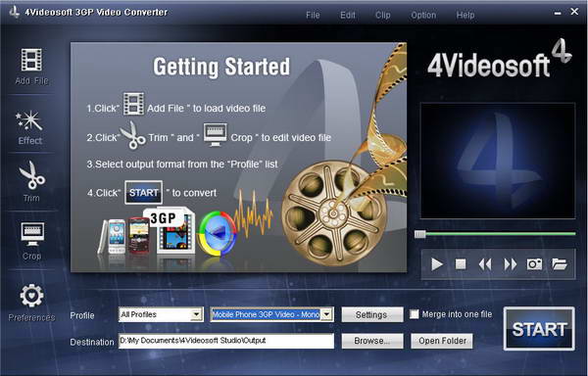Open the Edit menu
The height and width of the screenshot is (376, 588).
click(348, 15)
